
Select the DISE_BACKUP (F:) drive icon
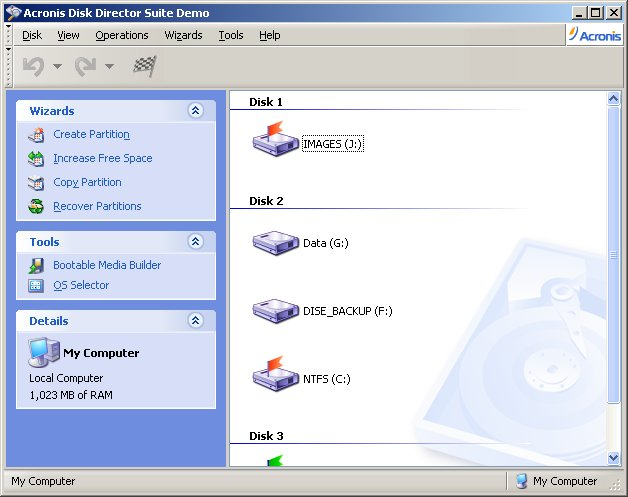[x=276, y=311]
